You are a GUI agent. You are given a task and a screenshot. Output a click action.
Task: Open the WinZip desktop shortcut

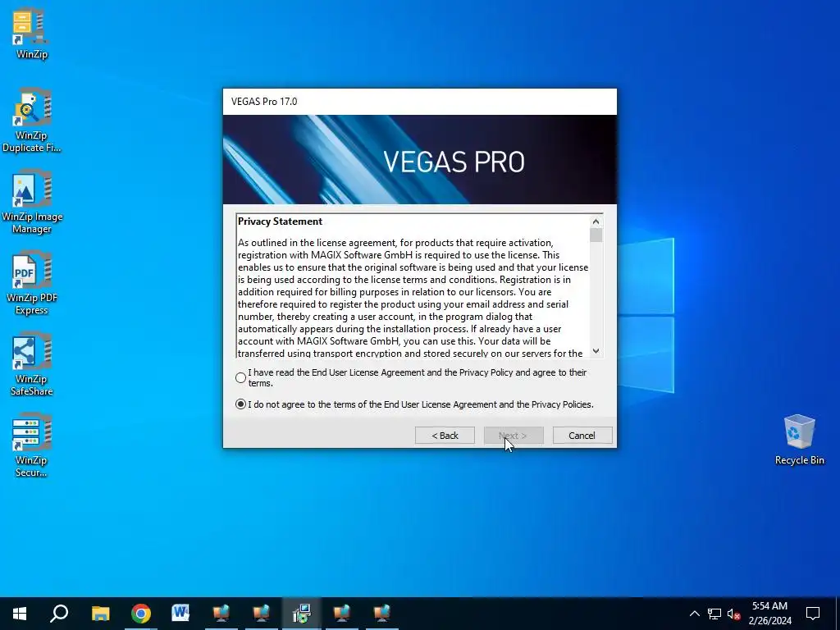point(31,33)
